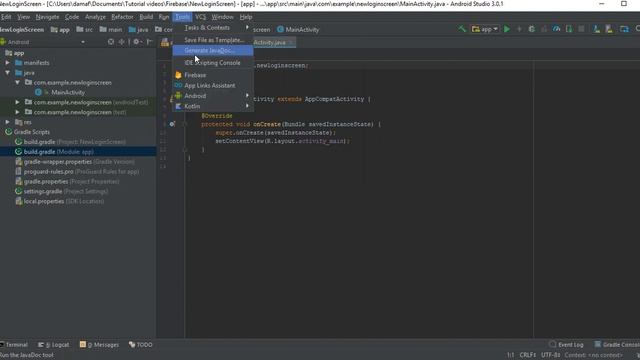Open the Project Structure icon
The width and height of the screenshot is (640, 360).
[624, 29]
